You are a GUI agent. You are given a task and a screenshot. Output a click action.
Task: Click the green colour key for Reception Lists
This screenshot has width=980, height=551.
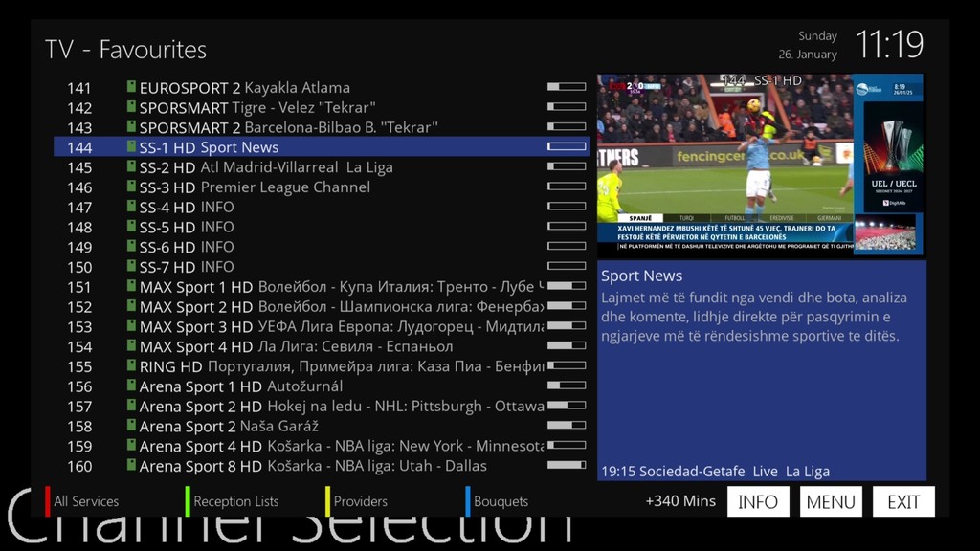pos(188,501)
